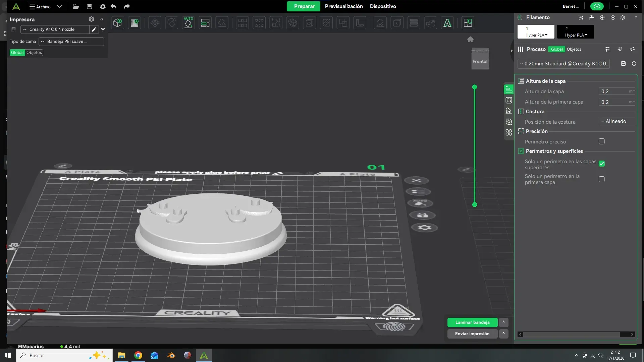
Task: Click the Laminar bandeja button
Action: pyautogui.click(x=472, y=322)
